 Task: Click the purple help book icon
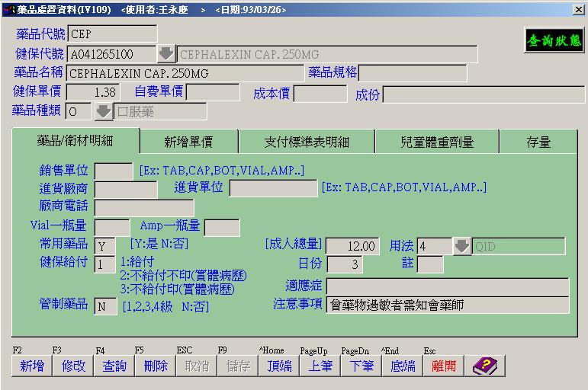tap(484, 366)
